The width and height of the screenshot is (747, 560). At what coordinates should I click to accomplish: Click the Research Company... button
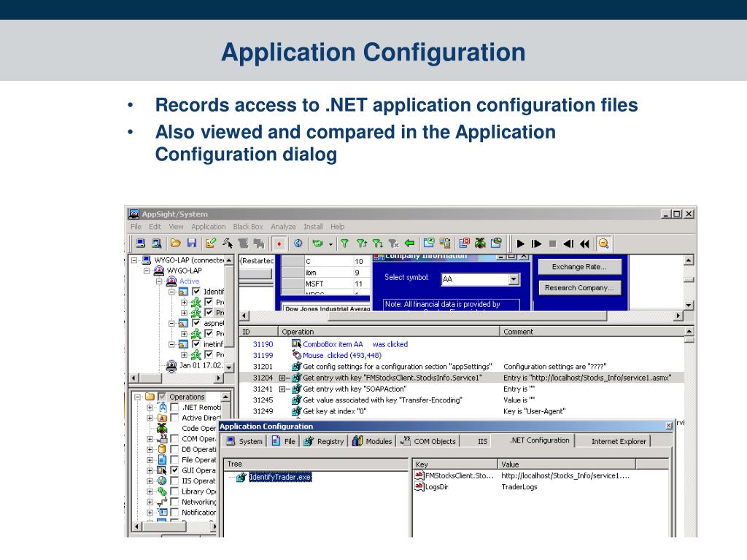580,287
